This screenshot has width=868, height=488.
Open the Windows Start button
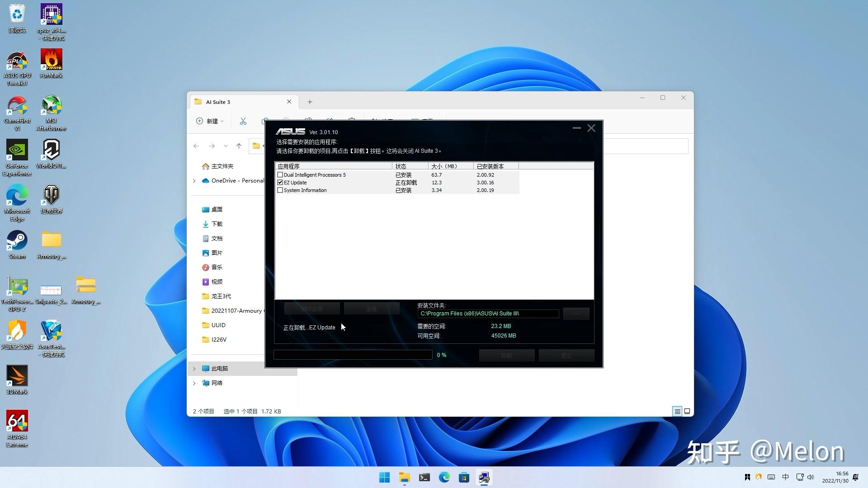click(384, 478)
